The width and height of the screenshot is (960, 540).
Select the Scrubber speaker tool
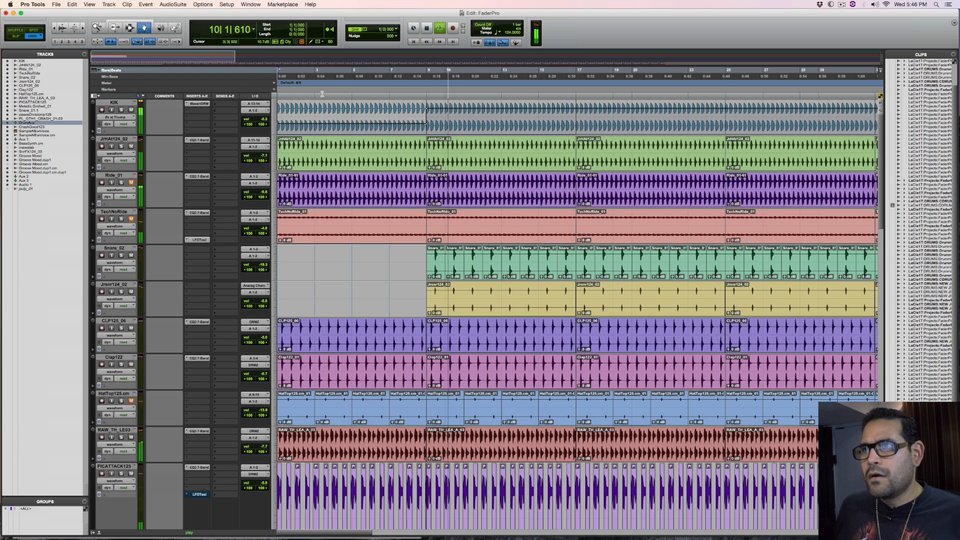(x=160, y=28)
